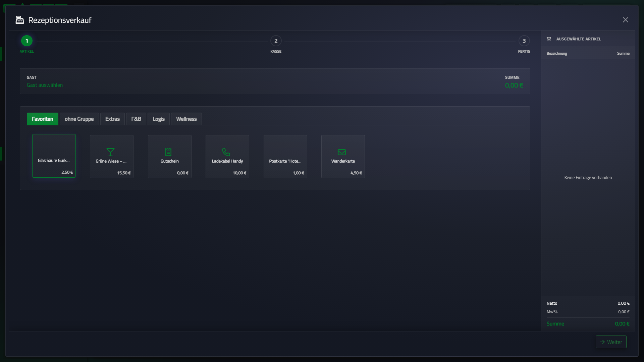
Task: Click the envelope icon on Wanderkarte tile
Action: 342,152
